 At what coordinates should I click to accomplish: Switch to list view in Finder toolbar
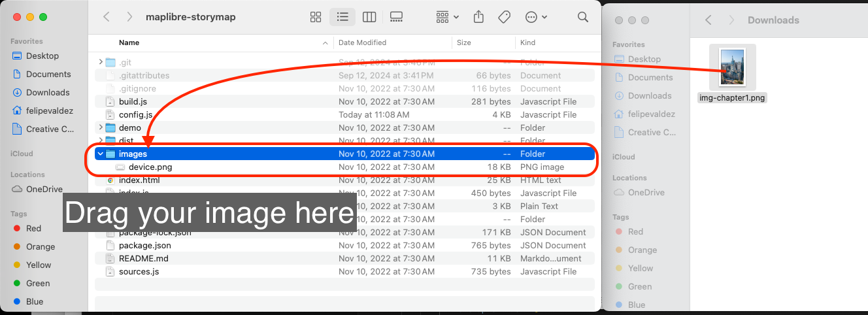tap(342, 17)
